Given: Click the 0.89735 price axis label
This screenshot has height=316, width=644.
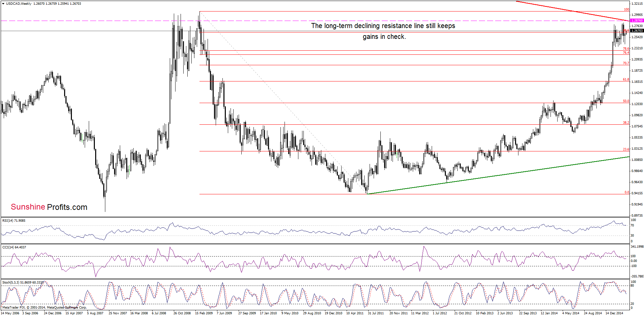Looking at the screenshot, I should point(637,216).
